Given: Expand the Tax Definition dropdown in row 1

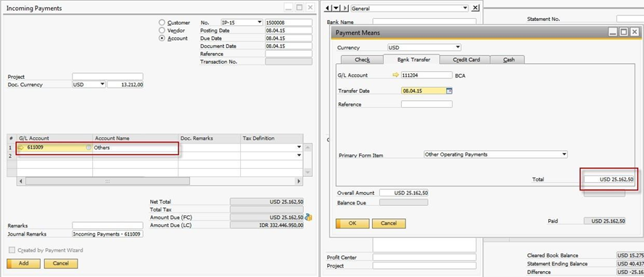Looking at the screenshot, I should (299, 147).
